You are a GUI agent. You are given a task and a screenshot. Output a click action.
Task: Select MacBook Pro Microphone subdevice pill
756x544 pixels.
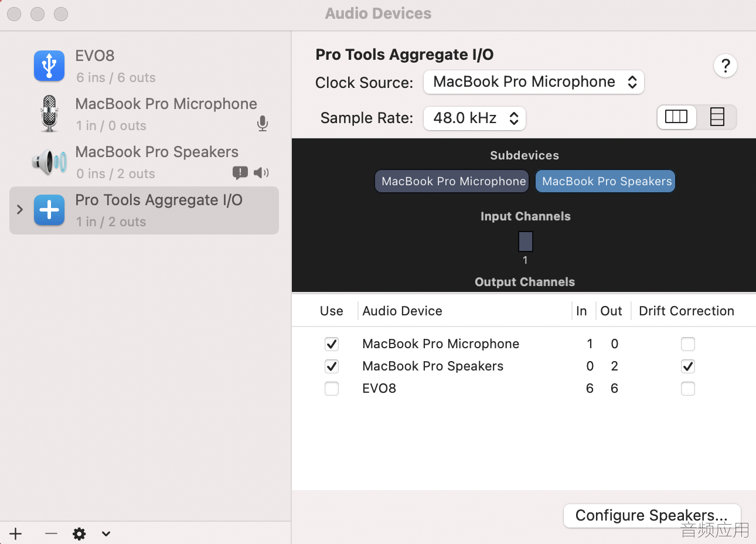pyautogui.click(x=452, y=181)
